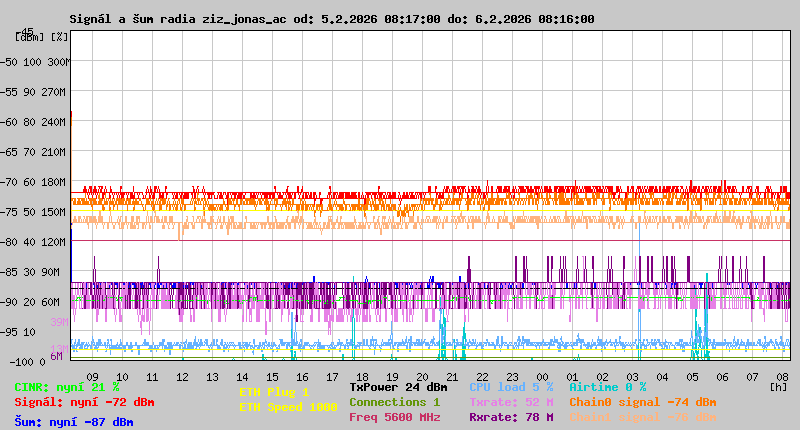Viewport: 800px width, 430px height.
Task: Select the Freq 5600 MHz label
Action: [x=394, y=417]
